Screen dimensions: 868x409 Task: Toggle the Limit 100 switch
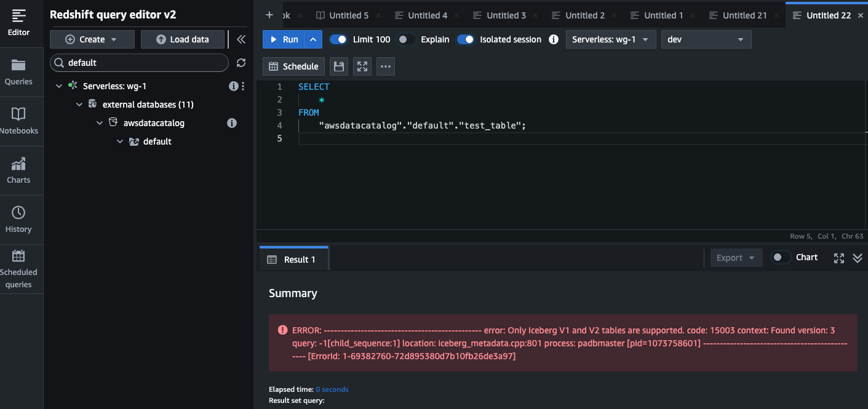(x=338, y=39)
